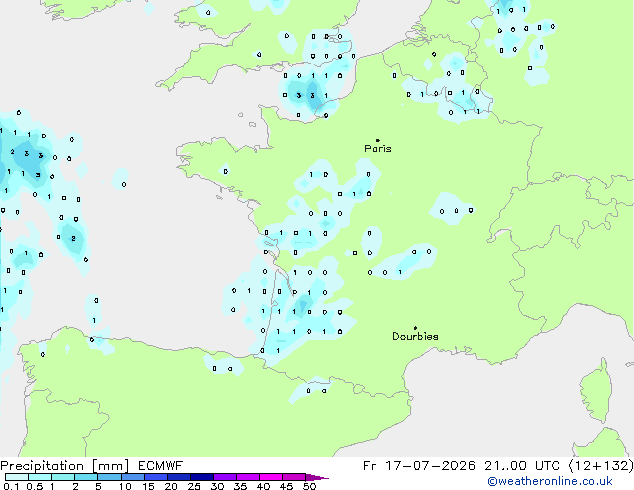The image size is (634, 490).
Task: Click the Dourbies location label
Action: point(415,336)
